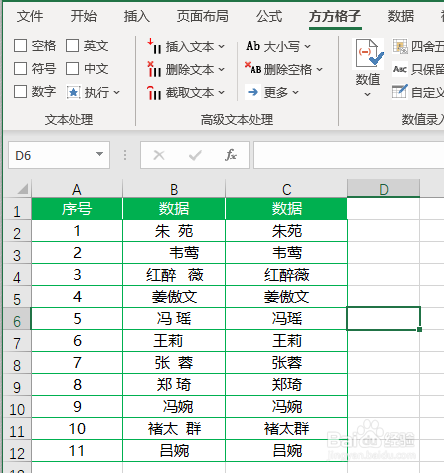Click the 插入文本 icon
Viewport: 444px width, 473px height.
click(155, 46)
